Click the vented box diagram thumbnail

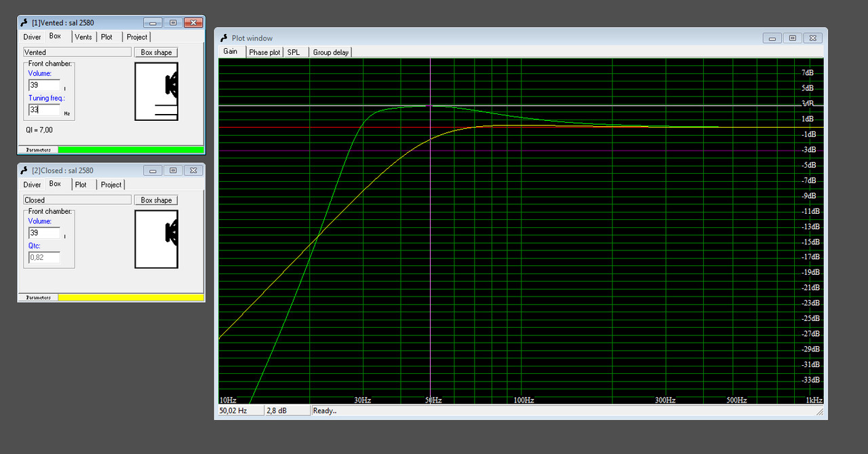157,92
